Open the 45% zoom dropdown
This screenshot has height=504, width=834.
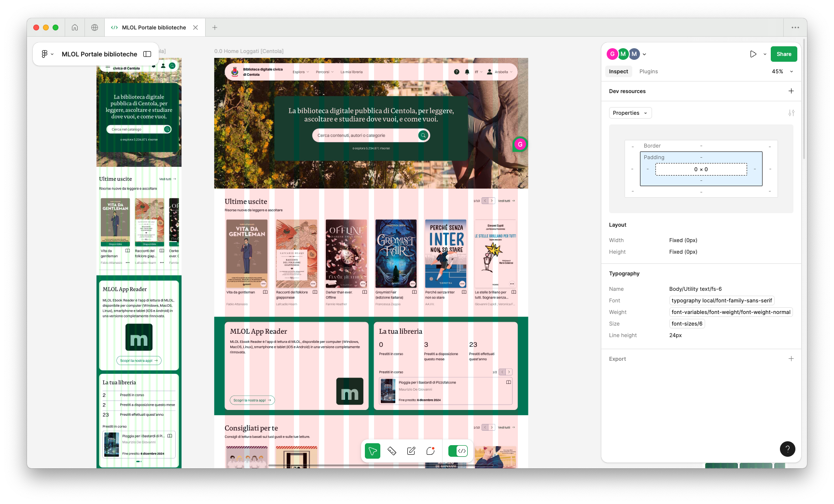(x=782, y=71)
